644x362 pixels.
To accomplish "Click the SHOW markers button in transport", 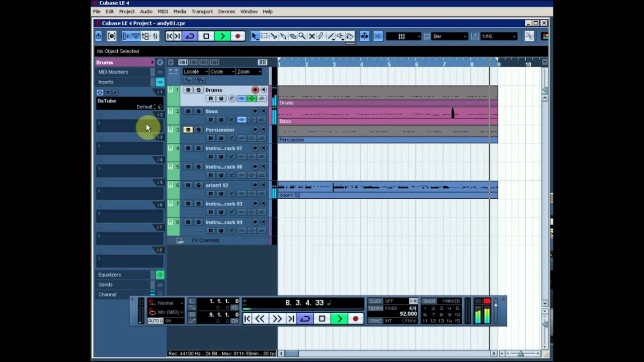I will (x=429, y=301).
